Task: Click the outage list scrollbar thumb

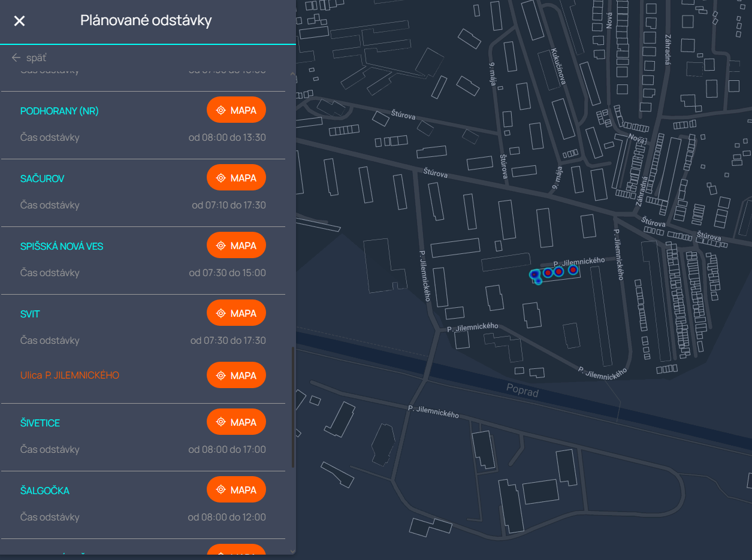Action: click(292, 407)
